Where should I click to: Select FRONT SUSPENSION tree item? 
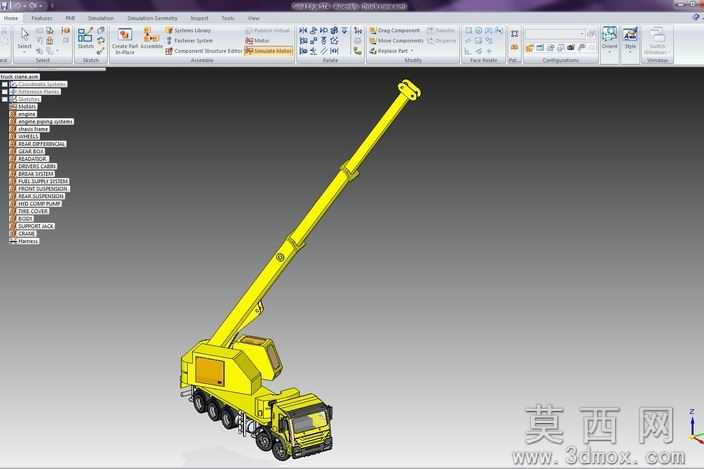tap(42, 189)
